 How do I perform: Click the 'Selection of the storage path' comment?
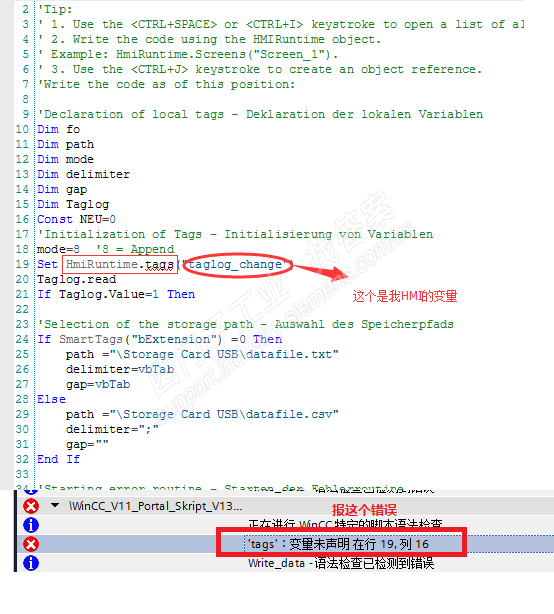[x=245, y=324]
